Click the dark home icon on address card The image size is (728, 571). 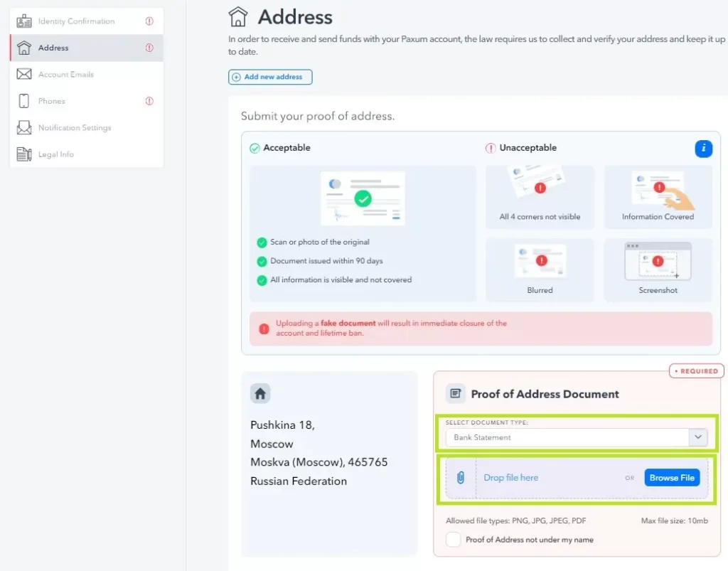260,394
